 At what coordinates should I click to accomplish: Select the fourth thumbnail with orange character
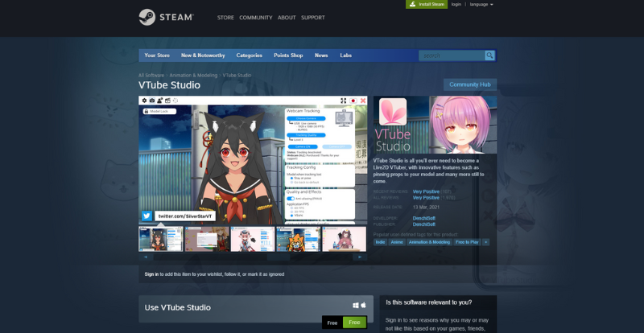(x=299, y=239)
